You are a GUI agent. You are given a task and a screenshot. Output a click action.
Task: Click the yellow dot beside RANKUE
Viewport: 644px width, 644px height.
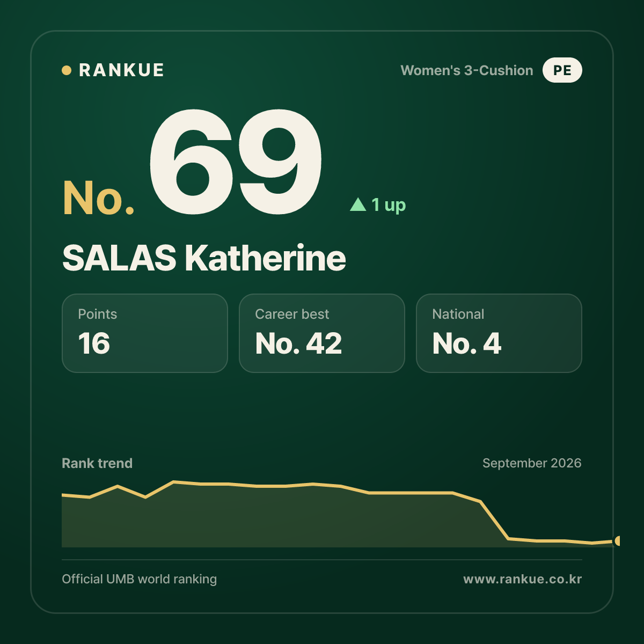click(x=67, y=70)
